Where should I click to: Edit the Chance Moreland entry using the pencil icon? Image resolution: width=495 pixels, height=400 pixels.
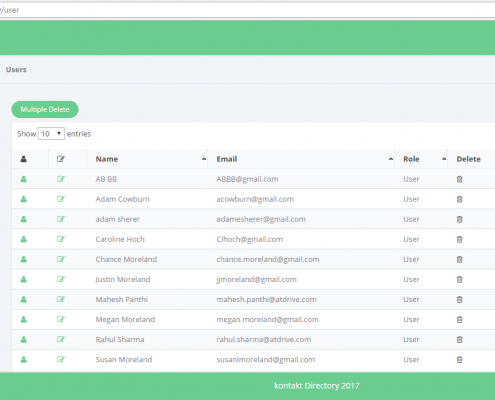click(61, 259)
